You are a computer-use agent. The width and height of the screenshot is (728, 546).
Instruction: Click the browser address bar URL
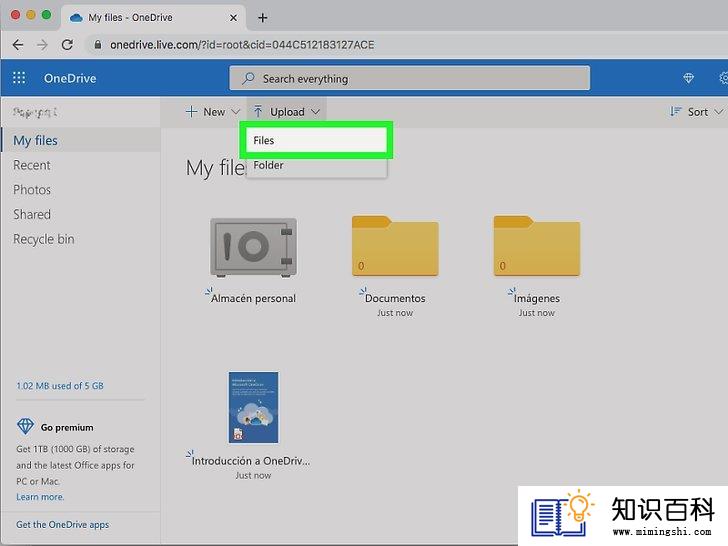click(242, 45)
